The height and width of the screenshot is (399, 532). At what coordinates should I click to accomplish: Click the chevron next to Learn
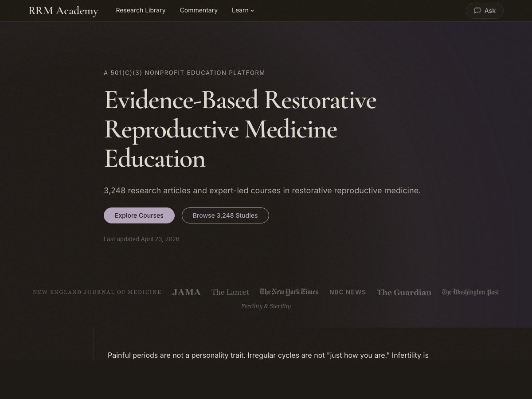[x=252, y=11]
